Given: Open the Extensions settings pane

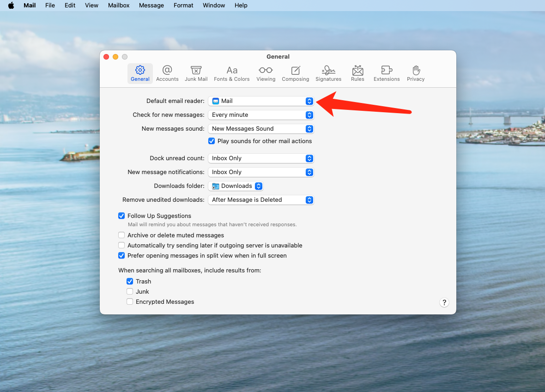Looking at the screenshot, I should click(x=387, y=73).
